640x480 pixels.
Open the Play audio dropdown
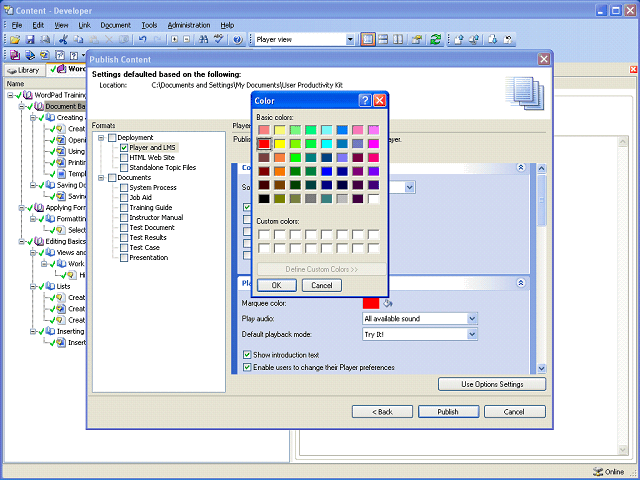click(x=472, y=319)
